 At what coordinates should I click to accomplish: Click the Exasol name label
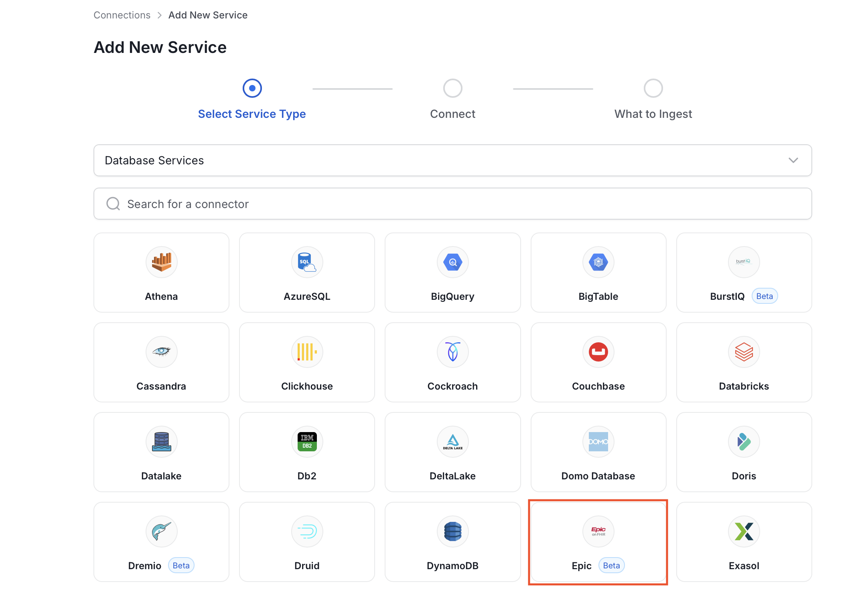pyautogui.click(x=744, y=566)
